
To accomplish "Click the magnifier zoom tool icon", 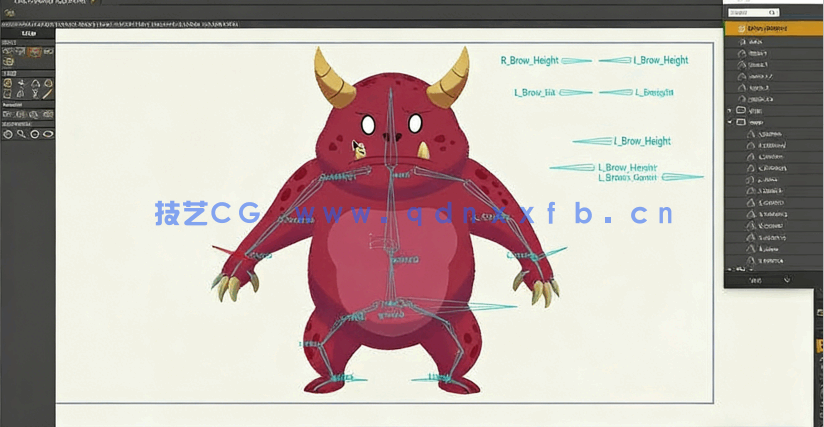I will coord(21,133).
